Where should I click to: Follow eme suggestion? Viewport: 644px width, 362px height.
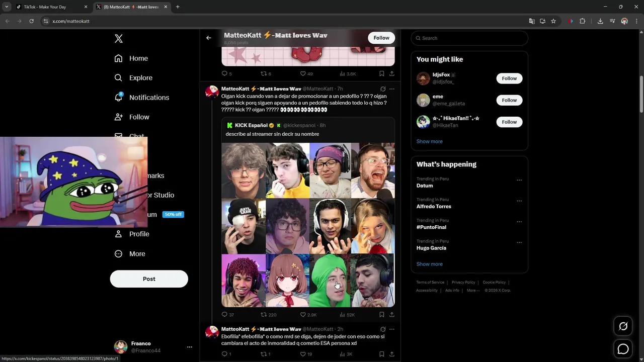click(x=509, y=100)
